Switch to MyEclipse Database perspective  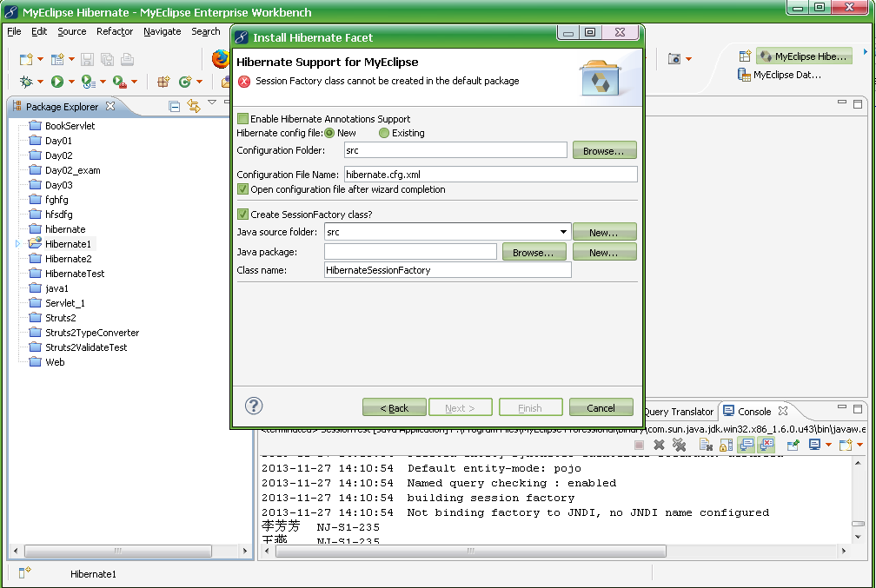780,75
